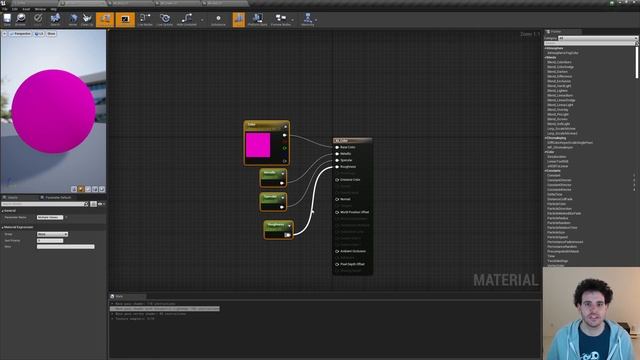This screenshot has width=640, height=360.
Task: Switch to the Details tab
Action: 12,198
